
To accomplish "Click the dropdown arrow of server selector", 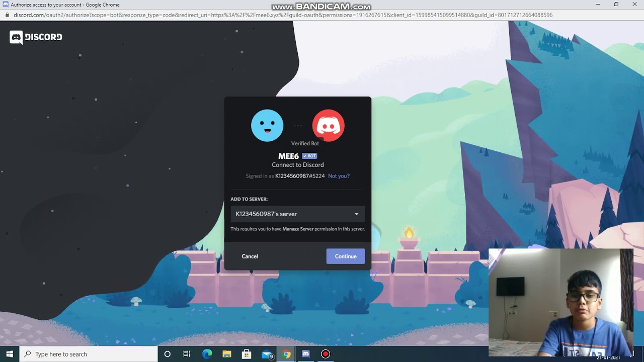I will (356, 214).
